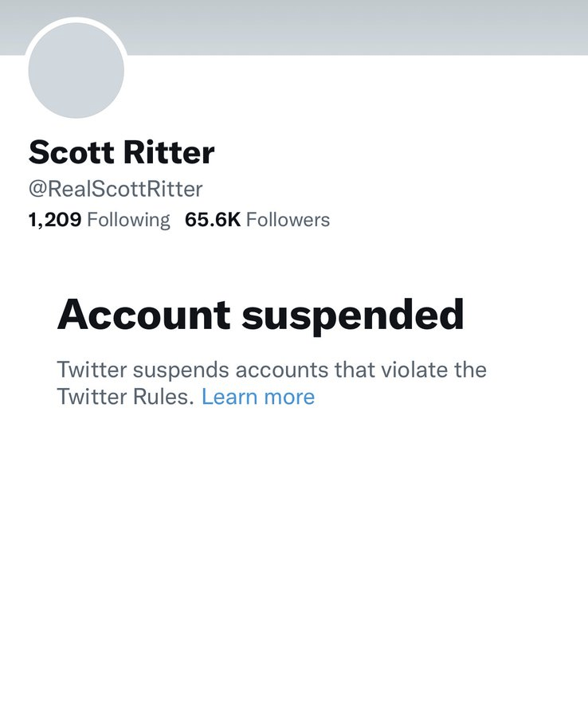
Task: Open the 65.6K Followers list
Action: click(257, 220)
